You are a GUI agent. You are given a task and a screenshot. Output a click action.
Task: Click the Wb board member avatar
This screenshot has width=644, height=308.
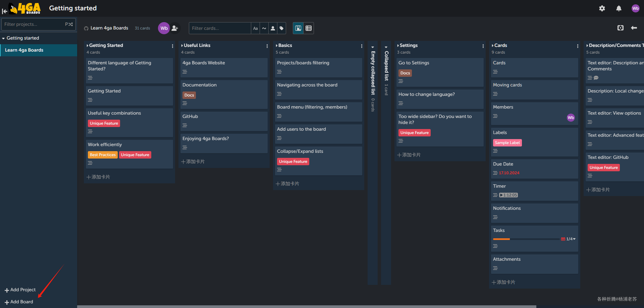[164, 28]
